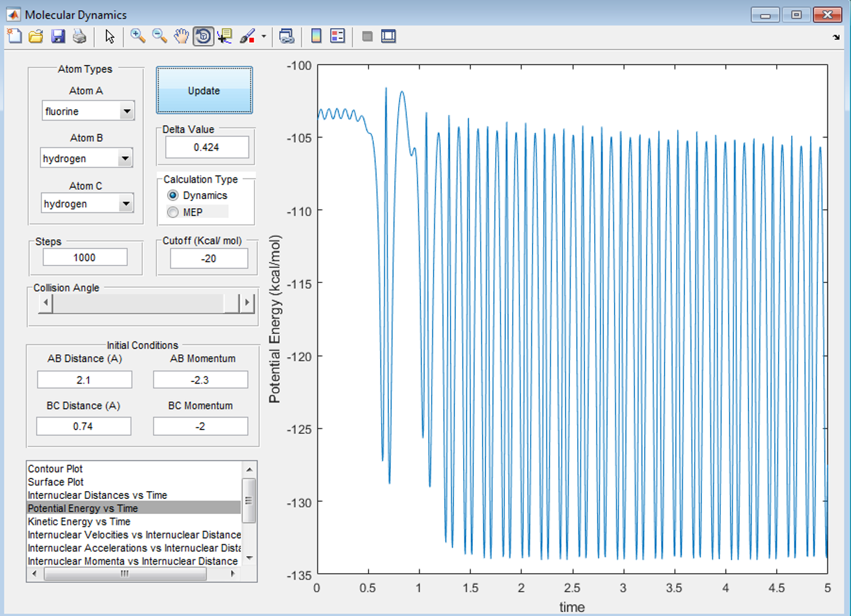The height and width of the screenshot is (616, 851).
Task: Select the Zoom Out magnifier tool
Action: (x=159, y=36)
